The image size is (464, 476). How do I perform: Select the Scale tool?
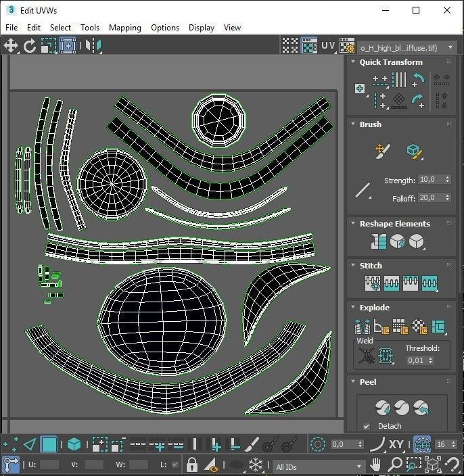(49, 46)
